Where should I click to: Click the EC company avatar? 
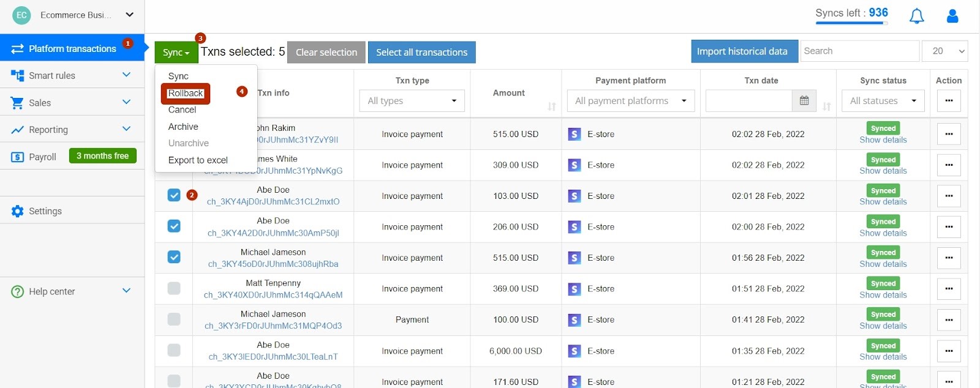(x=21, y=15)
